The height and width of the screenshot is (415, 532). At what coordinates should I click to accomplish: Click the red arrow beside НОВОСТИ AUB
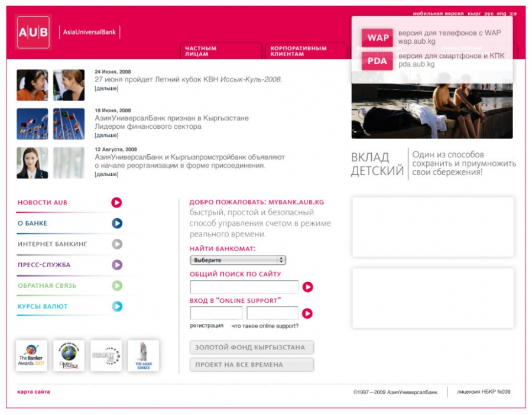pyautogui.click(x=116, y=203)
